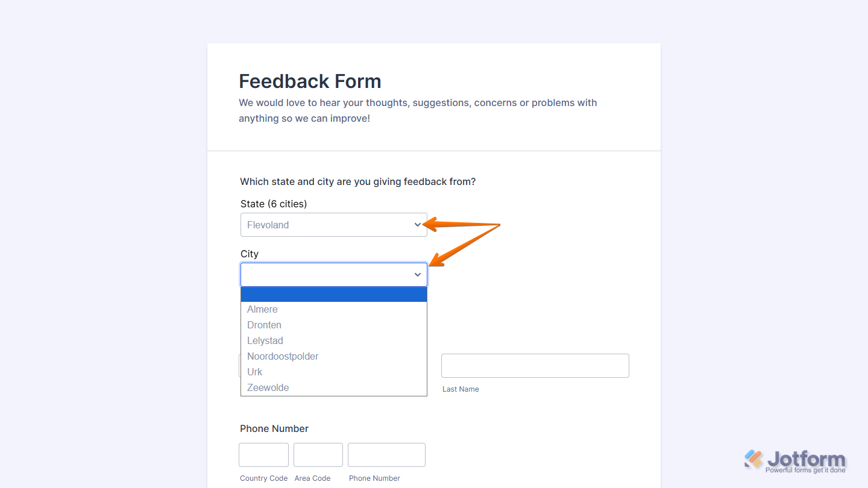Select Dronten from the City options
Viewport: 868px width, 488px height.
tap(264, 325)
